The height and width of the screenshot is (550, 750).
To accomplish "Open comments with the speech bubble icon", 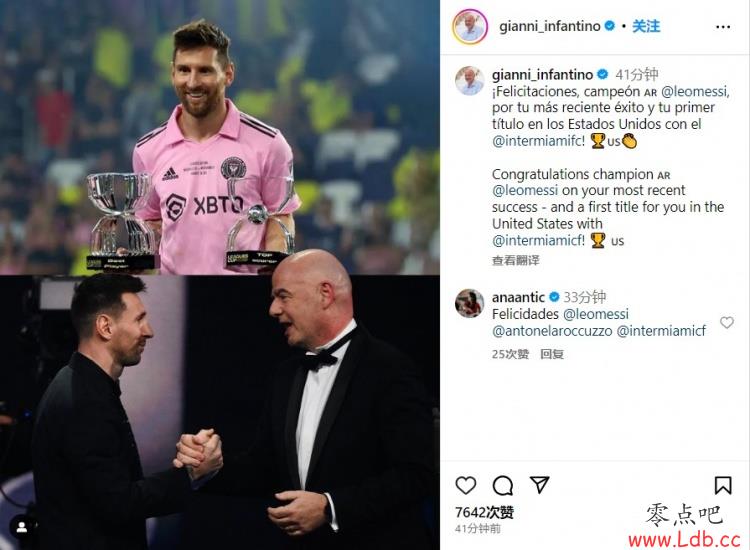I will pyautogui.click(x=503, y=485).
